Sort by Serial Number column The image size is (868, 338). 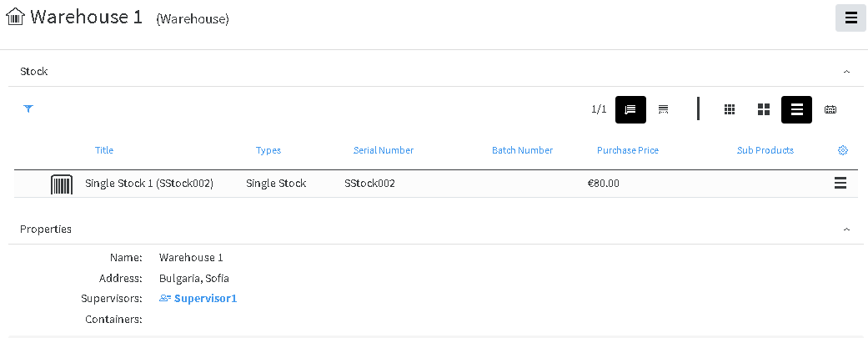point(383,150)
